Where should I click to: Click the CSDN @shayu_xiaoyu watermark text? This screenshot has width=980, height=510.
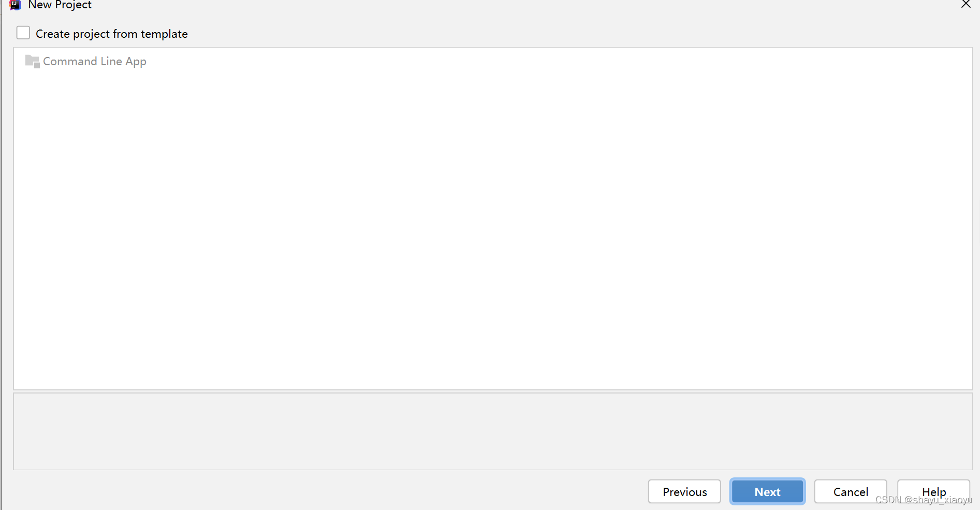[x=924, y=500]
